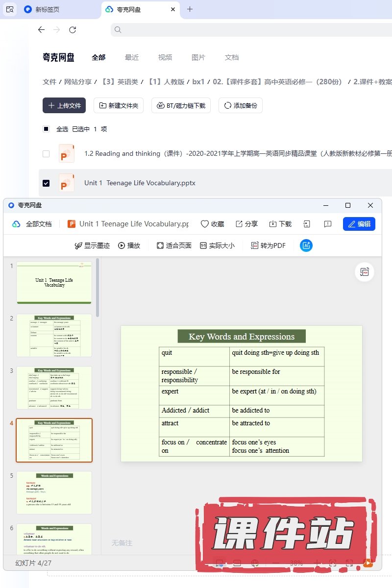Click the 分享 share icon

point(239,224)
